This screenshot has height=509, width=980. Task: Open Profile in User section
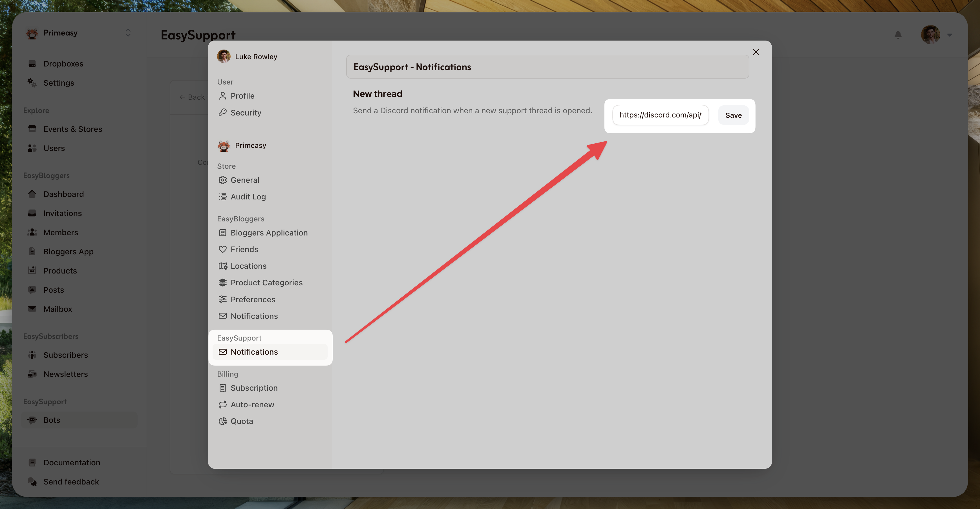click(242, 96)
